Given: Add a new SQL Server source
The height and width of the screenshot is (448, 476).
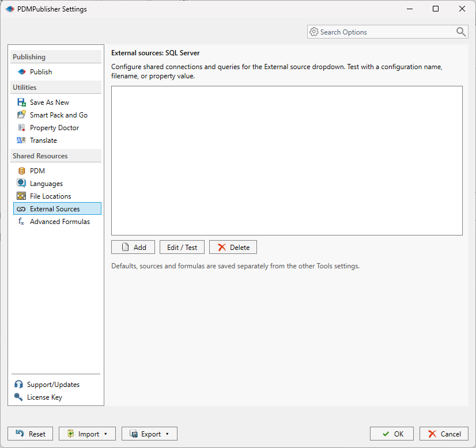Looking at the screenshot, I should (133, 247).
